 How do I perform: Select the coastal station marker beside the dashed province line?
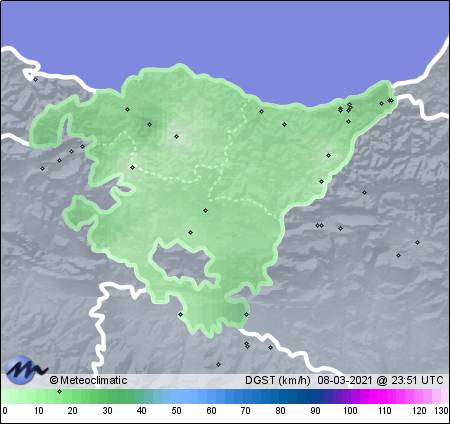[x=262, y=111]
